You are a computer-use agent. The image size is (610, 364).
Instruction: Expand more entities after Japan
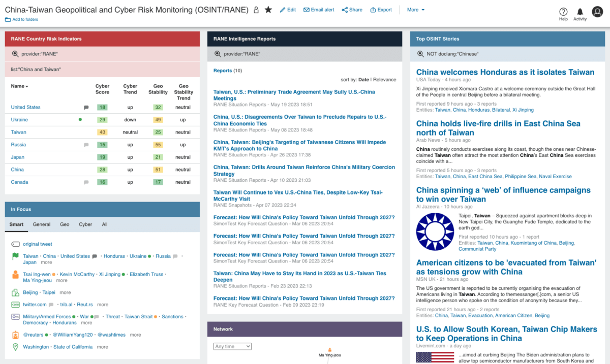46,262
